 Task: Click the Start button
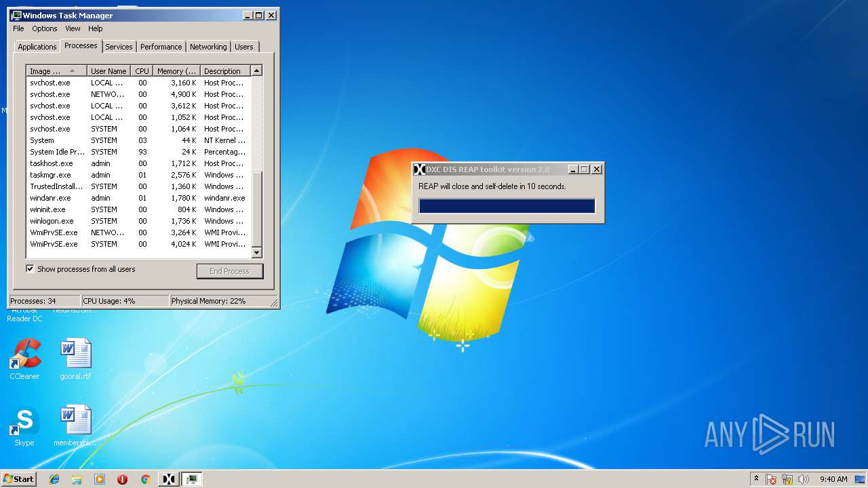click(x=18, y=479)
